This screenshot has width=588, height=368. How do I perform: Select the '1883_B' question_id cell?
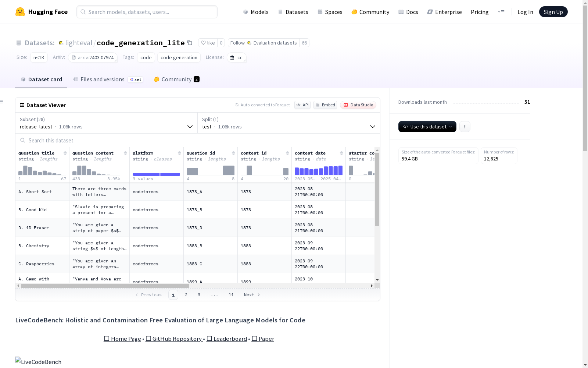[211, 246]
